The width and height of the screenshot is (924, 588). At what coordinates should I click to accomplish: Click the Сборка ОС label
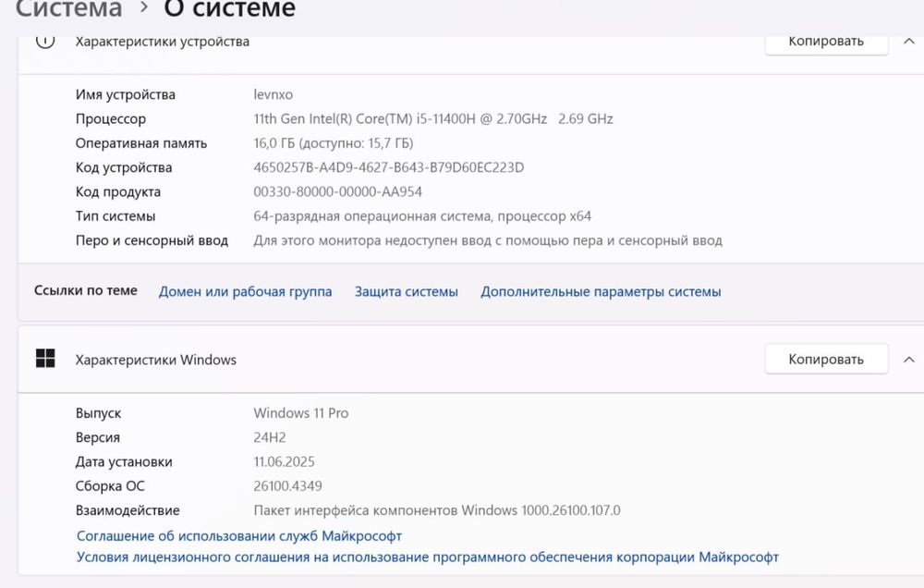coord(110,486)
